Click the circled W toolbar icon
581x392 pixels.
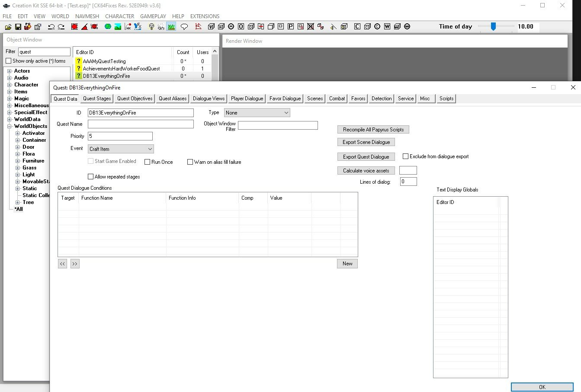point(407,27)
